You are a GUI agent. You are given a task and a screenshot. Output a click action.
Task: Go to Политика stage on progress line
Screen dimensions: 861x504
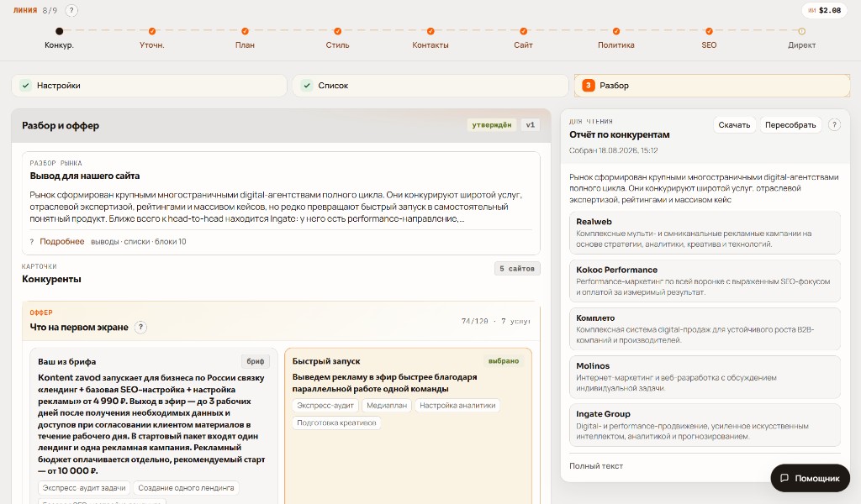tap(616, 31)
